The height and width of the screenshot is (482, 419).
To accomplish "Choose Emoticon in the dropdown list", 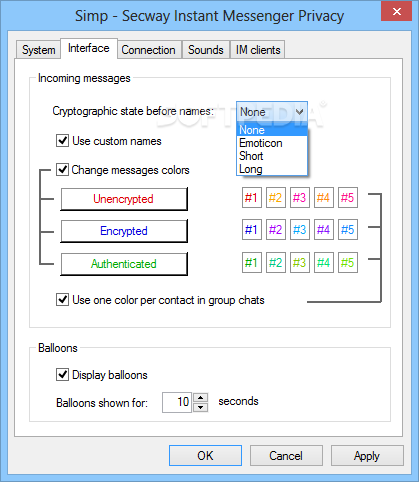I will (x=272, y=143).
